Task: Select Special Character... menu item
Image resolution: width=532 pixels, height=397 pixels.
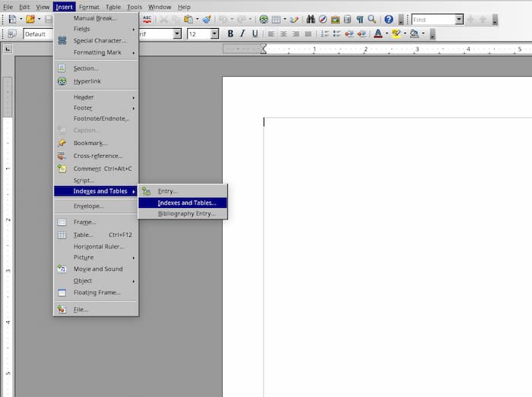Action: click(100, 41)
